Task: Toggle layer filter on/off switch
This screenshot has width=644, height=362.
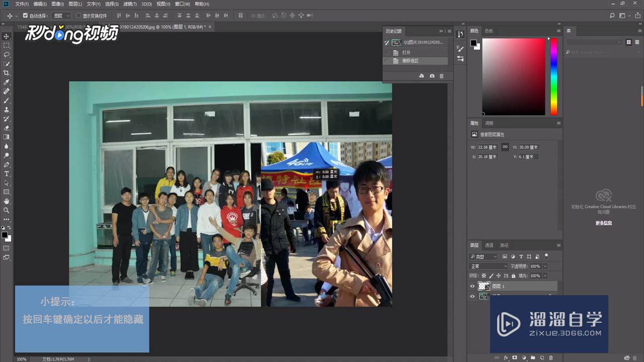Action: tap(546, 256)
